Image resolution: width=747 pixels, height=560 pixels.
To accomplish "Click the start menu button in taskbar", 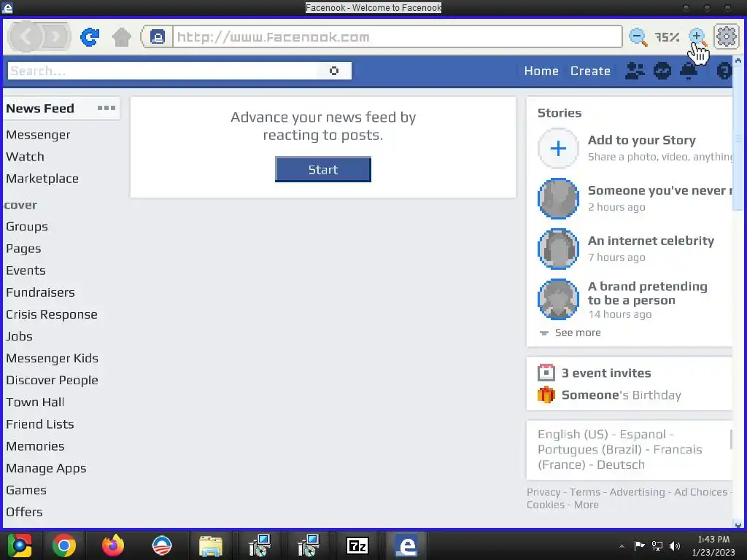I will [20, 545].
